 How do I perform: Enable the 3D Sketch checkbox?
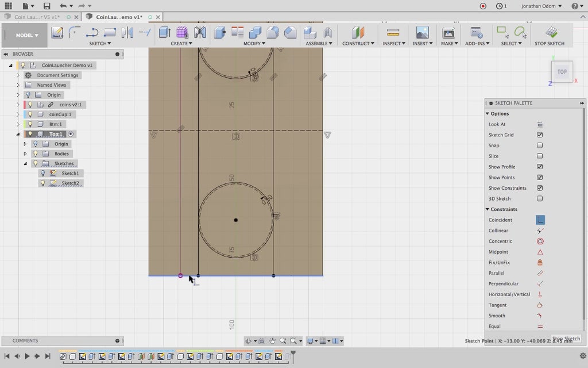tap(540, 199)
